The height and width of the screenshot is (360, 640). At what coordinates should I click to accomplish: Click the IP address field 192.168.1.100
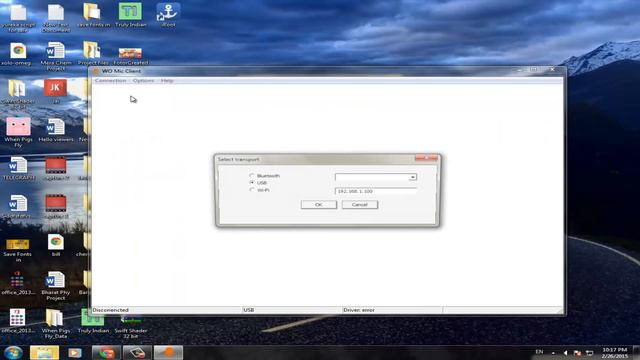pyautogui.click(x=376, y=191)
